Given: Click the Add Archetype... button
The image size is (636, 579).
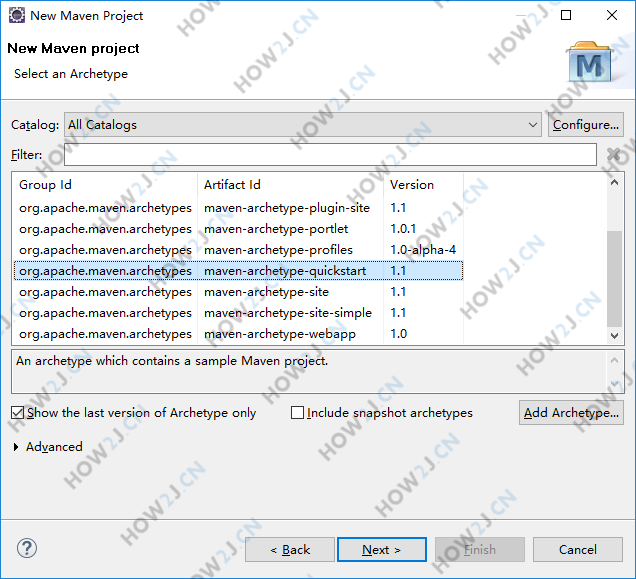Looking at the screenshot, I should click(571, 413).
